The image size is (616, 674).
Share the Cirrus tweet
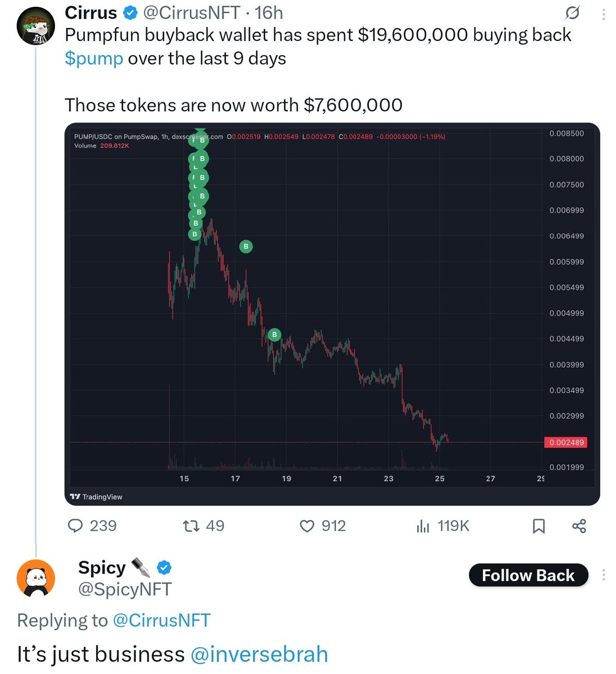pos(579,526)
